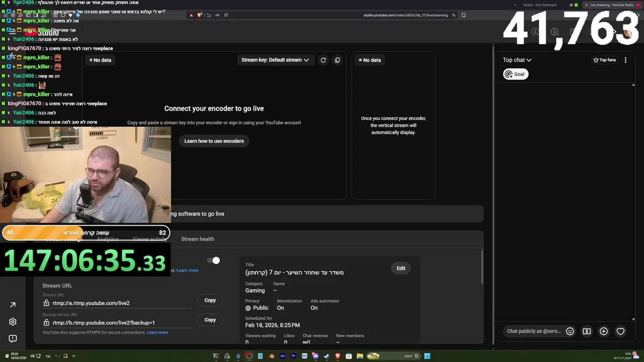Click the zoom magnifier icon in address bar

[x=226, y=15]
